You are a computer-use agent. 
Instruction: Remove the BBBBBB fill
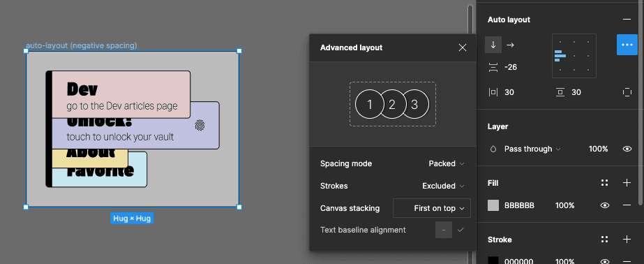click(627, 205)
